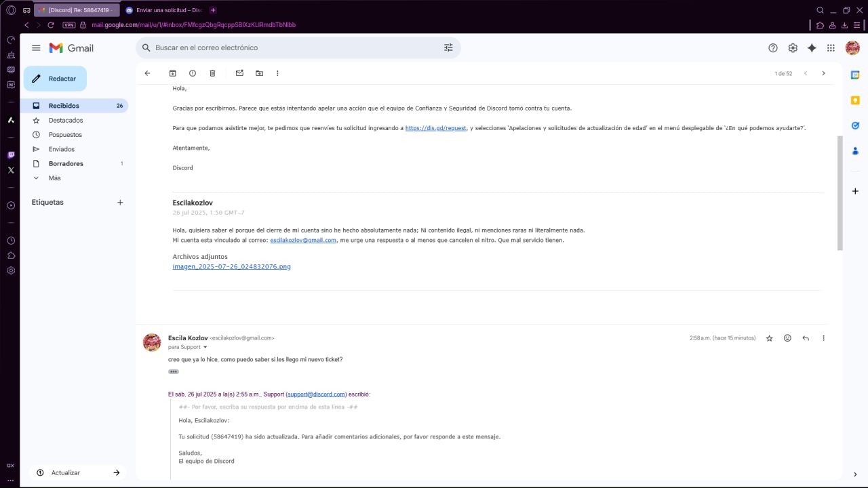Click the Redactar compose button

pos(55,79)
